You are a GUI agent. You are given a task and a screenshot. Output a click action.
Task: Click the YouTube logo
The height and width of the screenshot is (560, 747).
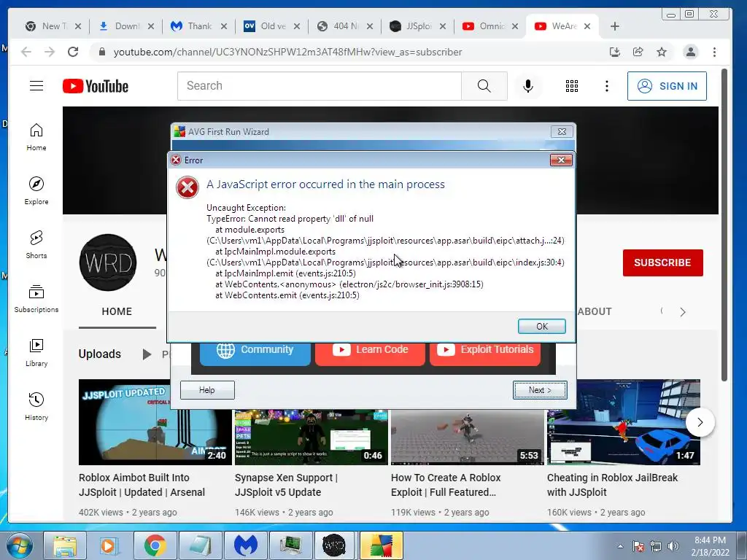coord(96,86)
